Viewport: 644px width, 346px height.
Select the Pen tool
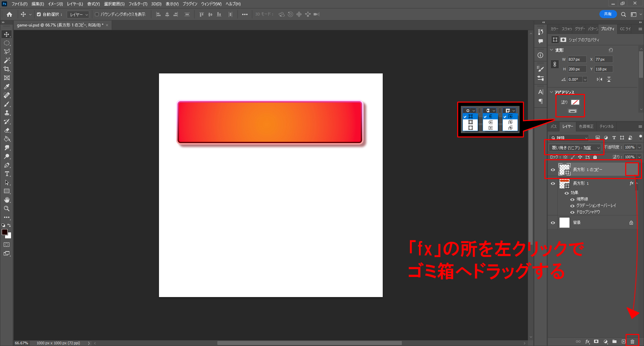pos(7,165)
